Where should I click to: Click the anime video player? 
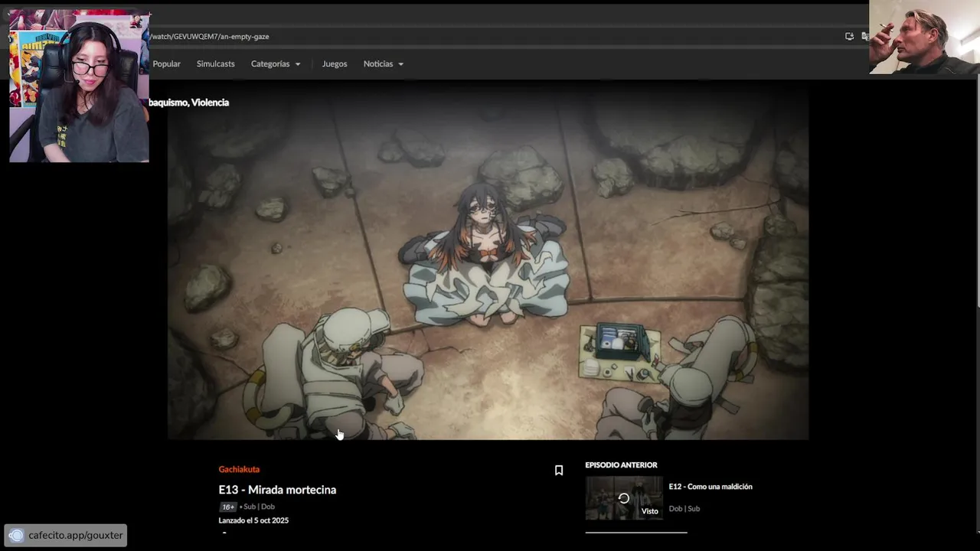pyautogui.click(x=488, y=260)
